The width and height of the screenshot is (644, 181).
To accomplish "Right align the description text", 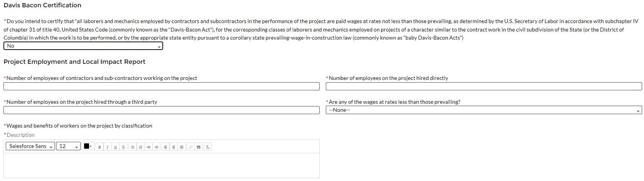I will coord(182,147).
